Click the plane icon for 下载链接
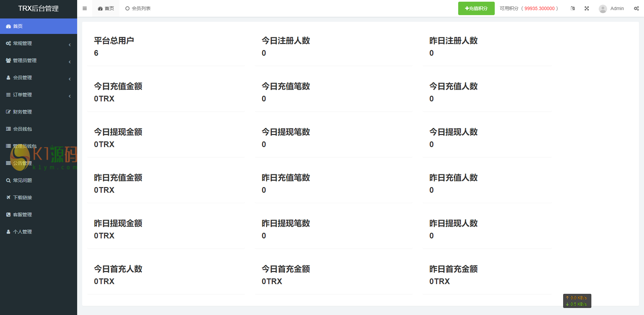Viewport: 644px width, 315px height. click(x=8, y=197)
